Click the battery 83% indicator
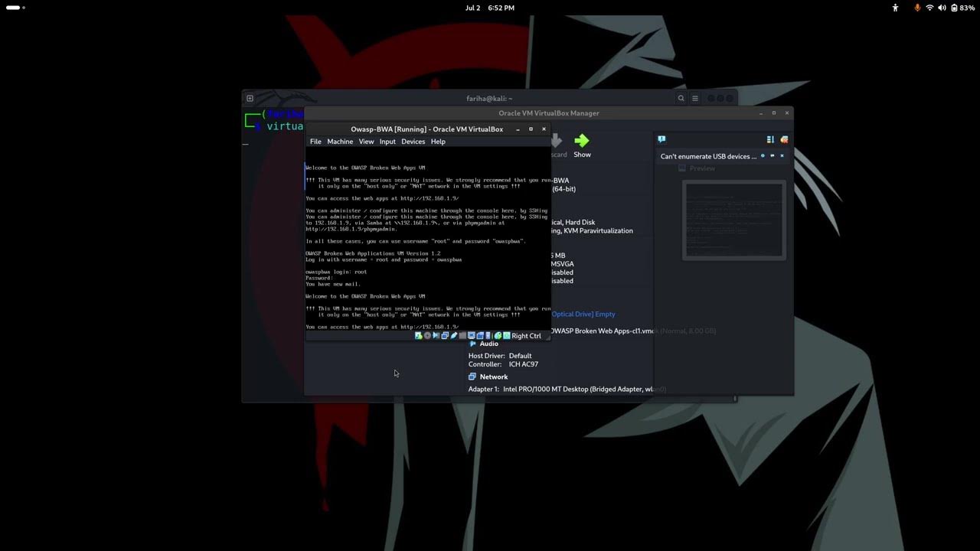 coord(962,8)
